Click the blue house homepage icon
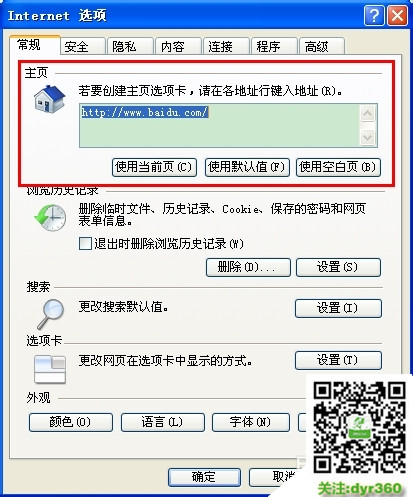Screen dimensions: 413x497 49,98
